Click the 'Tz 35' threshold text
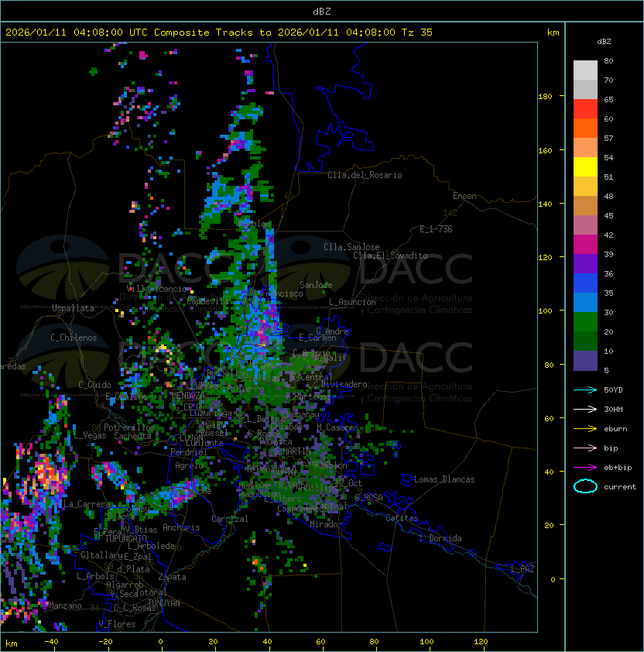The width and height of the screenshot is (644, 652). [x=417, y=33]
